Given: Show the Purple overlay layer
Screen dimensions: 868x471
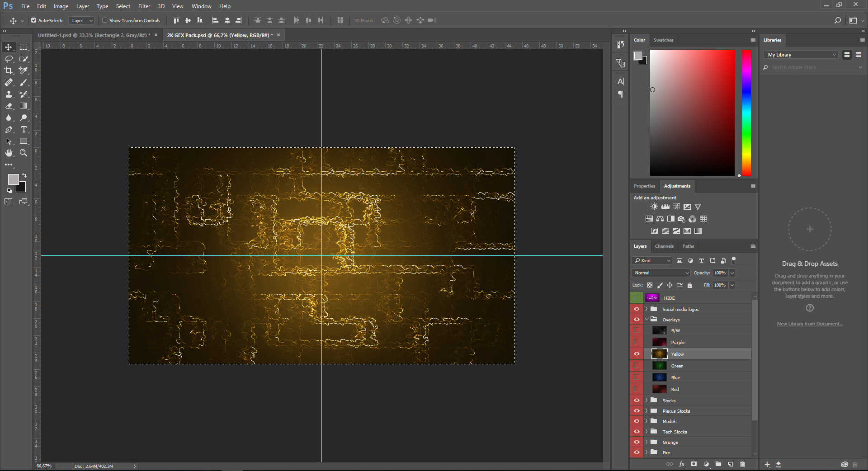Looking at the screenshot, I should pyautogui.click(x=637, y=342).
